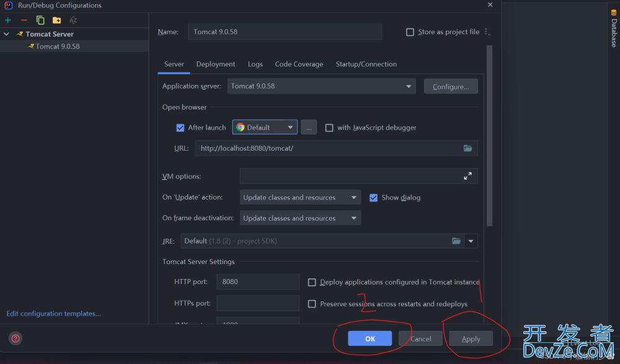This screenshot has width=620, height=364.
Task: Open the help question mark button
Action: [x=15, y=339]
